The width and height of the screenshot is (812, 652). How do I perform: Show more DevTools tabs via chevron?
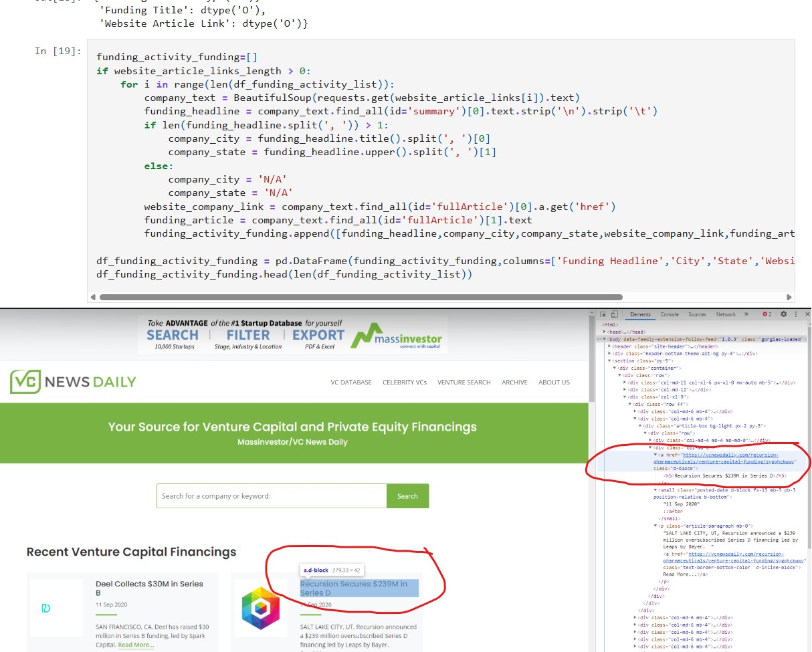pos(746,314)
